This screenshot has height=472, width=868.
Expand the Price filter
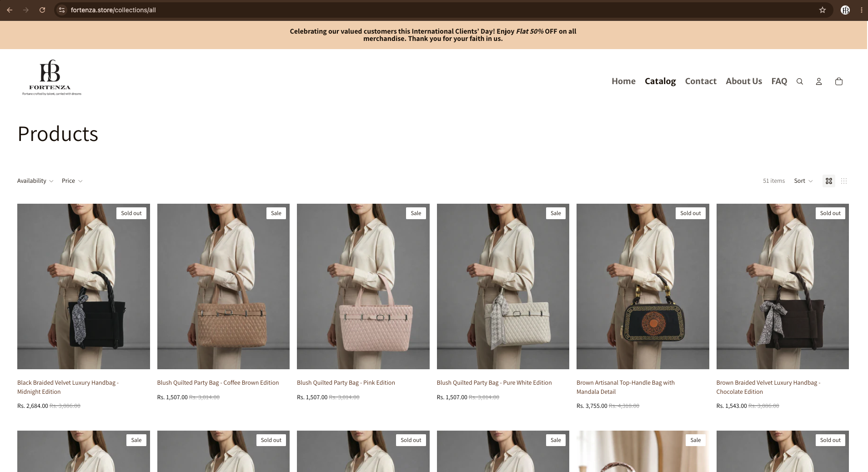coord(72,181)
